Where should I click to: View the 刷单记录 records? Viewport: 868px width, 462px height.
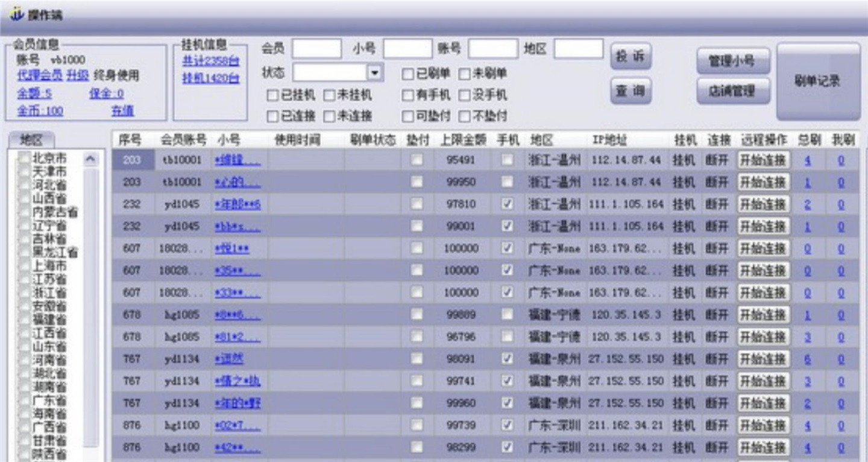coord(817,81)
